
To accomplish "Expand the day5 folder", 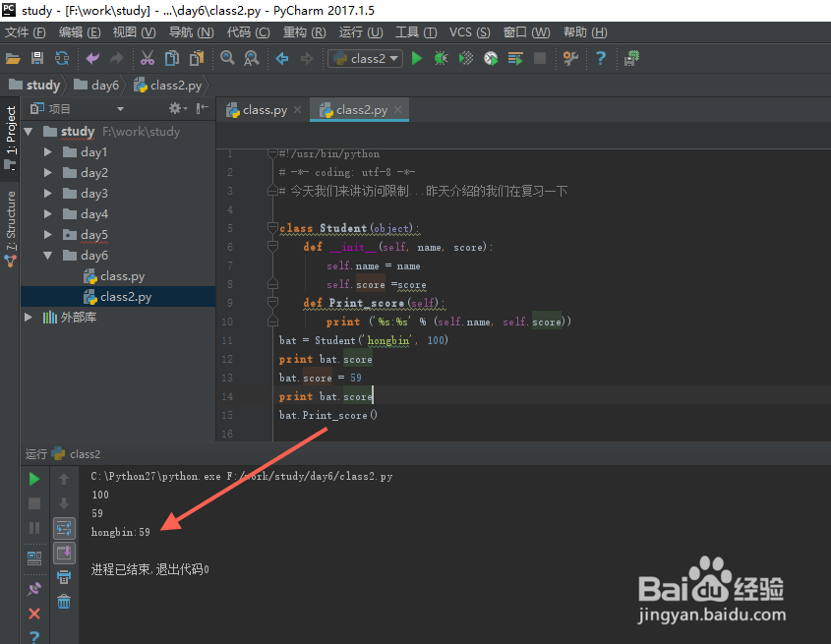I will tap(48, 235).
